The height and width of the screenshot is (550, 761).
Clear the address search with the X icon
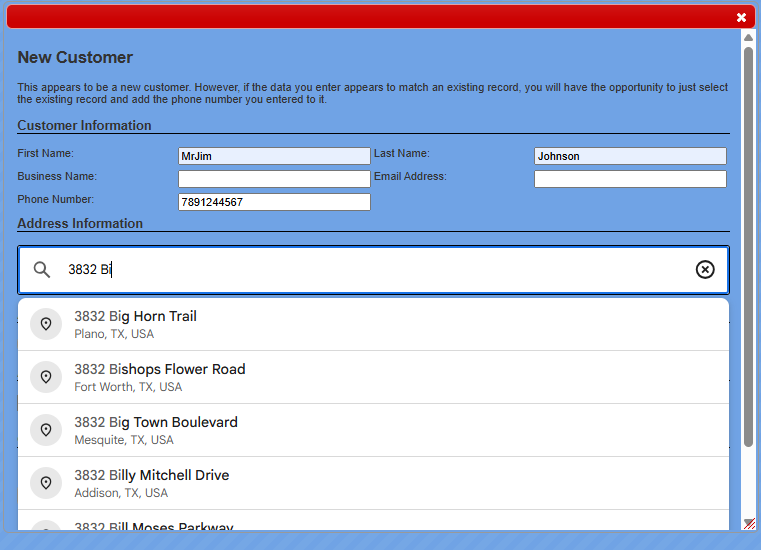pyautogui.click(x=705, y=270)
